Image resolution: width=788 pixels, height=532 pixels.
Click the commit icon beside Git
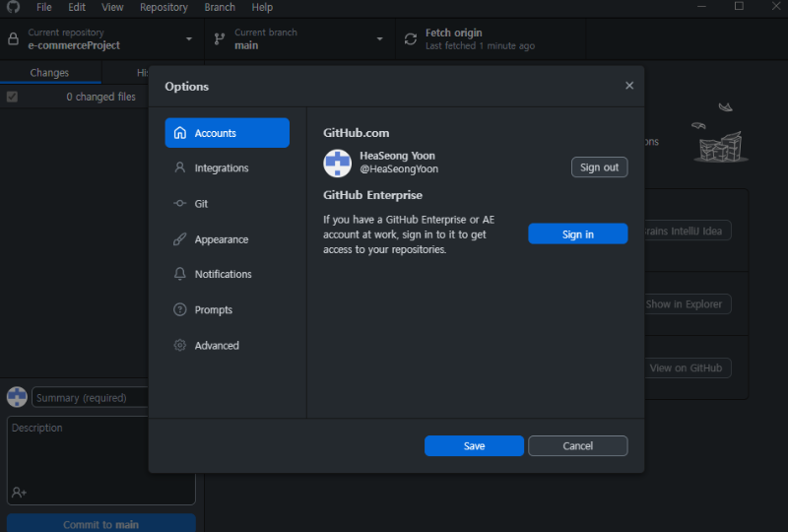180,203
